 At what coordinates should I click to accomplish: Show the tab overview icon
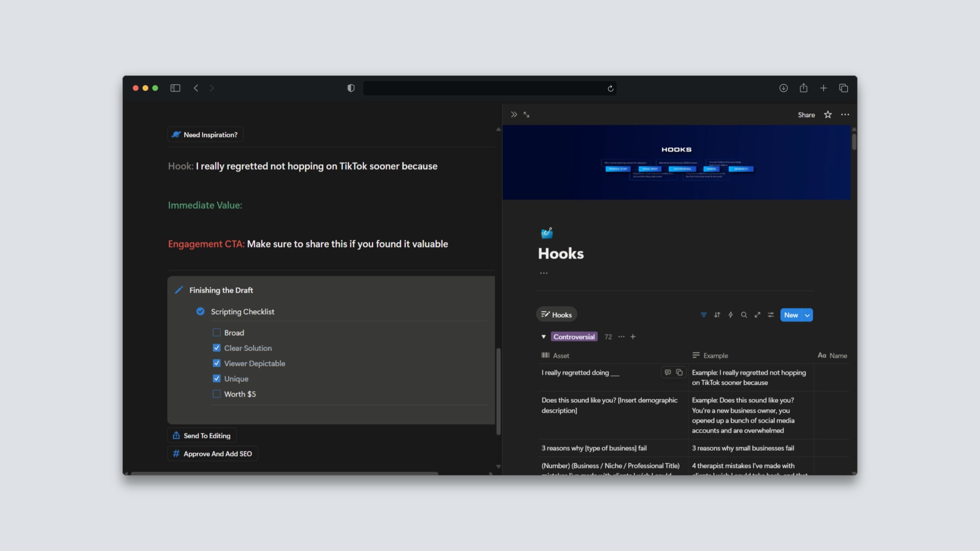point(843,88)
